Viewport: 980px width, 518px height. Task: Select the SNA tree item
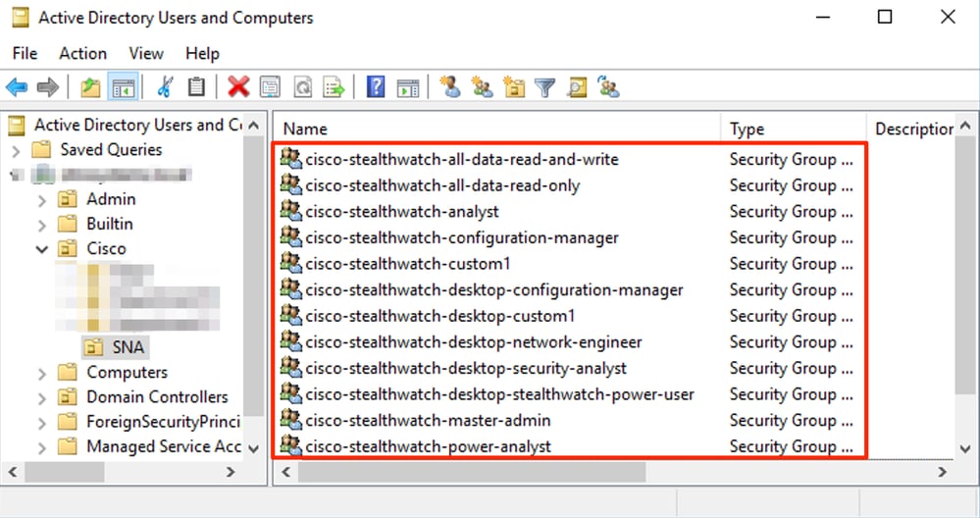129,347
